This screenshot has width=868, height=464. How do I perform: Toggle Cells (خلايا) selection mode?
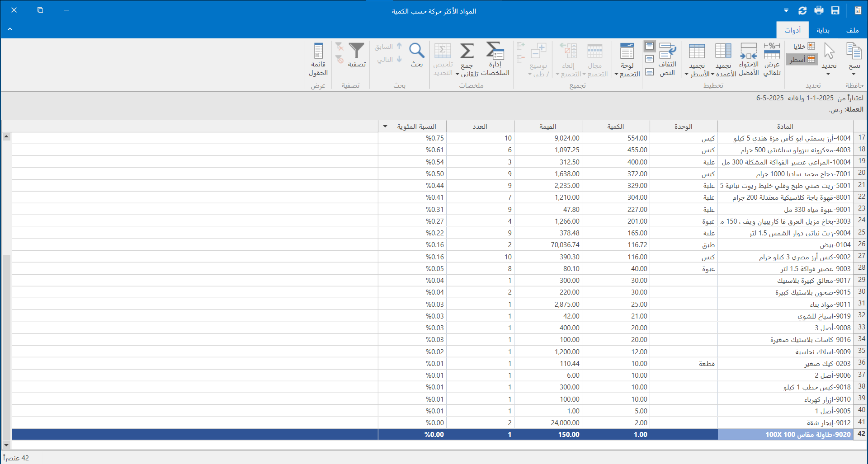coord(804,46)
